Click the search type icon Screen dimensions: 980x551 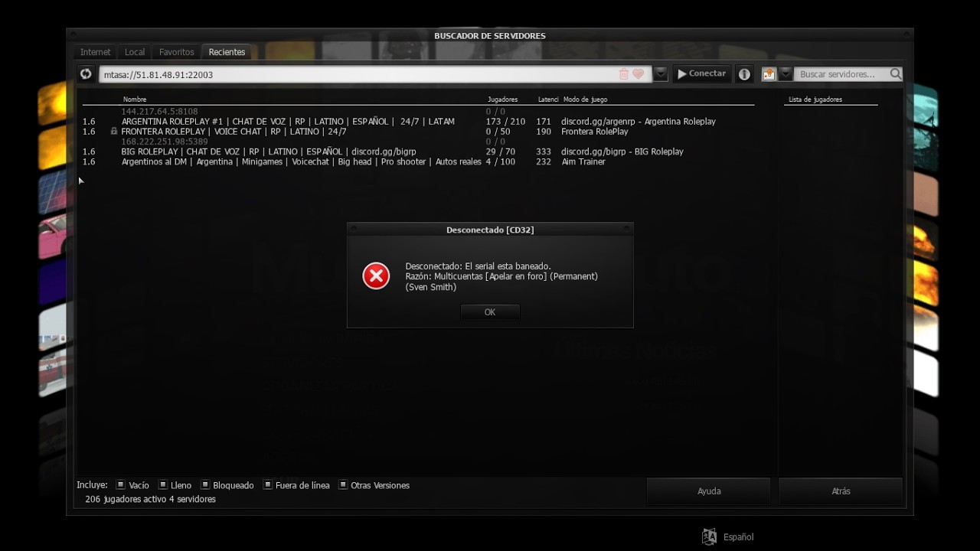[x=769, y=74]
